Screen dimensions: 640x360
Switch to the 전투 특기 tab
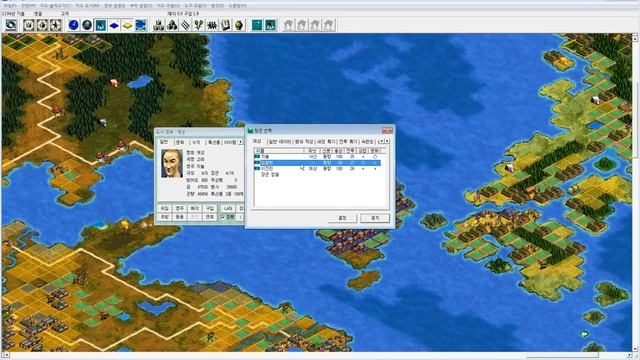pyautogui.click(x=348, y=142)
